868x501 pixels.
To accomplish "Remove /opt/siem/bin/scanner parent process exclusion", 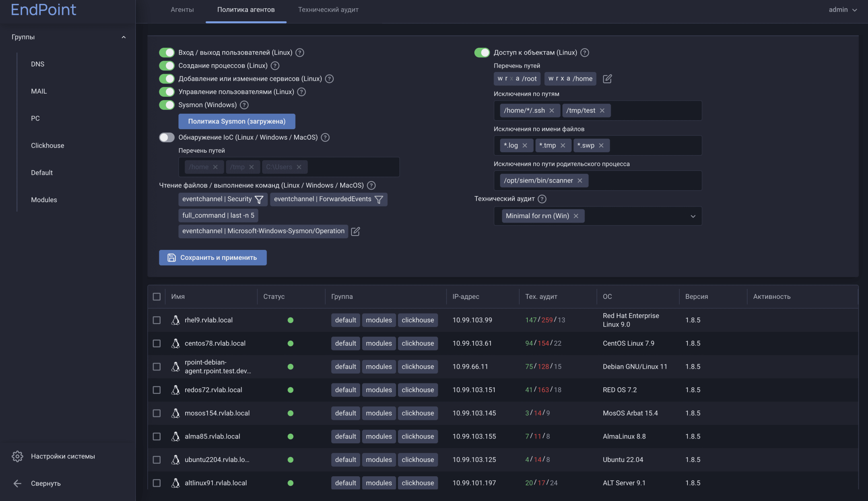I will coord(580,180).
